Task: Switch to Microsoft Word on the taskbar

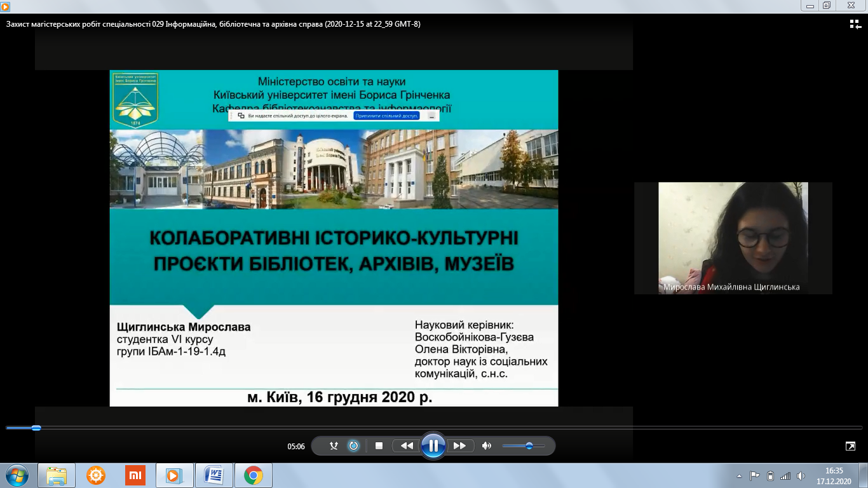Action: [214, 475]
